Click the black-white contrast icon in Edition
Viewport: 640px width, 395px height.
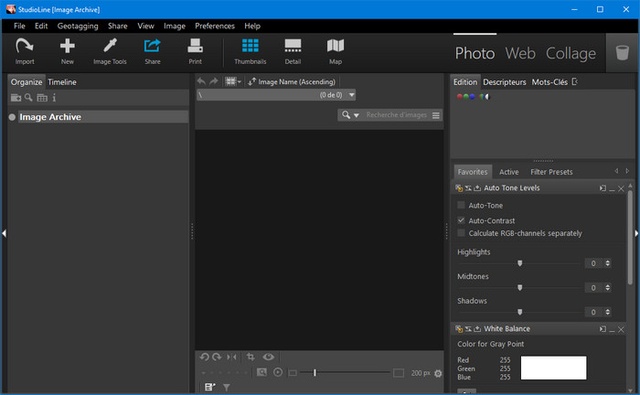484,97
